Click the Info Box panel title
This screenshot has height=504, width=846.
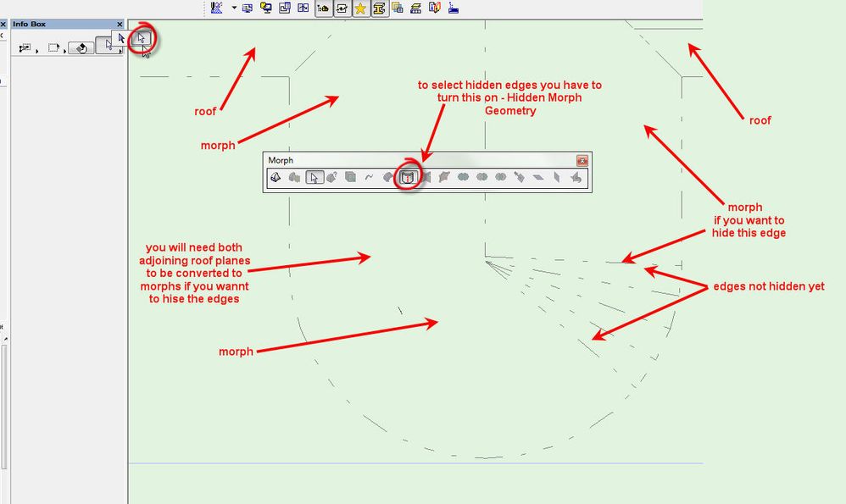pyautogui.click(x=29, y=25)
